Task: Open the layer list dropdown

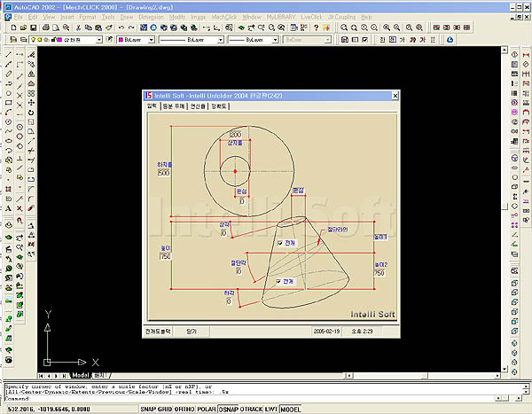Action: coord(98,40)
